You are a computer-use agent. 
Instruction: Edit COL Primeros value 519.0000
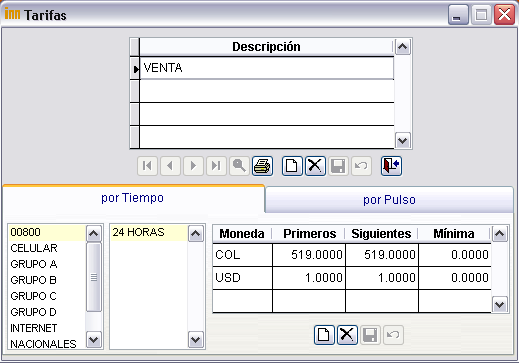[x=309, y=255]
